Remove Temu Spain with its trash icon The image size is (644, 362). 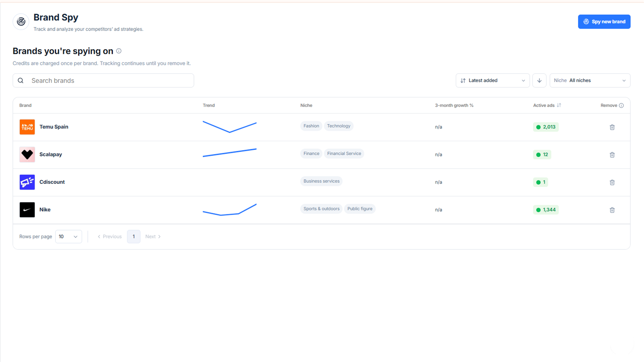tap(612, 127)
